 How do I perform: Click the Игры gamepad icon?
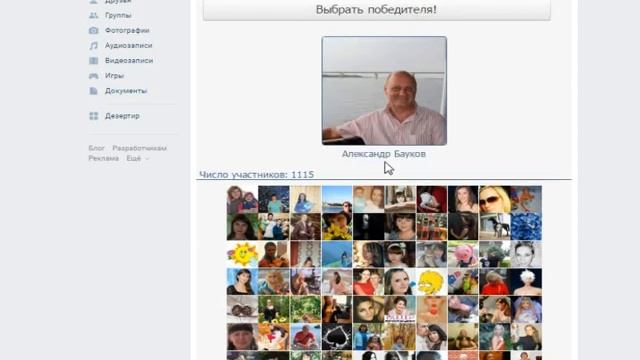[93, 76]
